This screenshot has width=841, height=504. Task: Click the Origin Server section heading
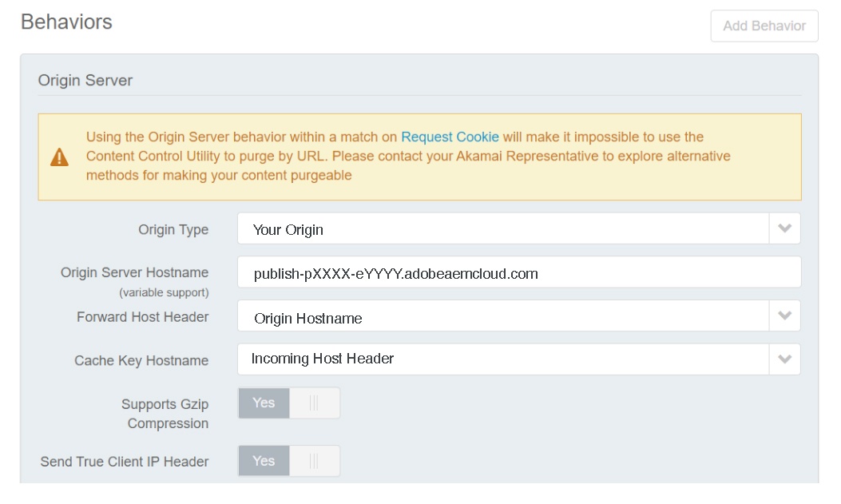pyautogui.click(x=85, y=81)
